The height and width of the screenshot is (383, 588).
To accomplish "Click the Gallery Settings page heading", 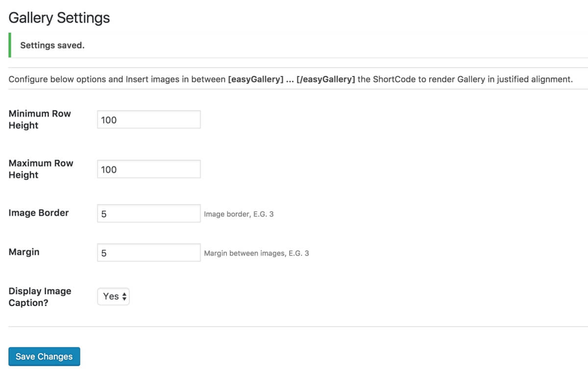I will click(59, 18).
